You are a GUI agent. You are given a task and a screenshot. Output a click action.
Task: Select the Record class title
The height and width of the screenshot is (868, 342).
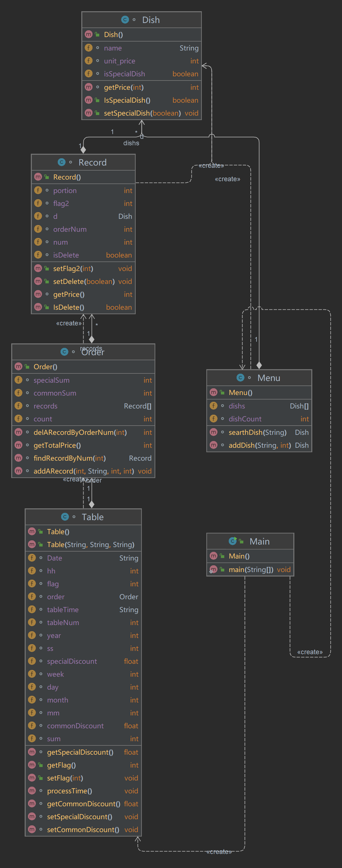coord(93,162)
